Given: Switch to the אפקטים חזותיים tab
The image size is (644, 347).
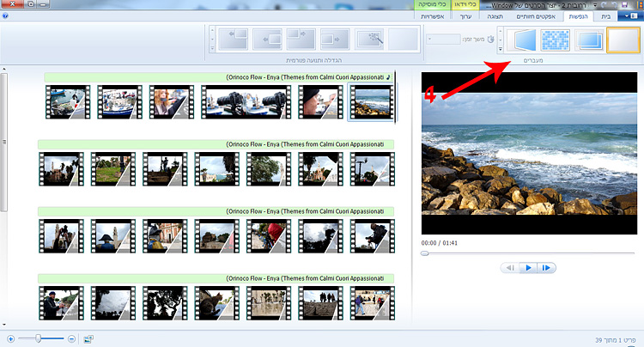Looking at the screenshot, I should (x=535, y=16).
